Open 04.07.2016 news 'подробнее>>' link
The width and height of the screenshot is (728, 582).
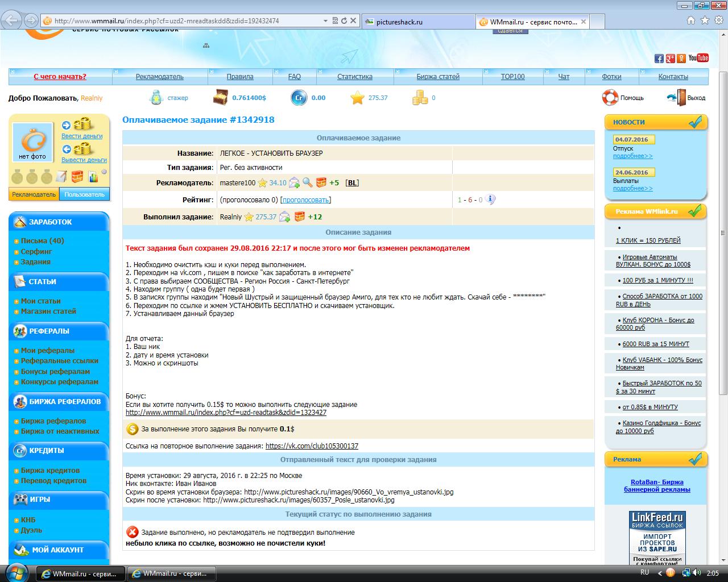(x=633, y=156)
